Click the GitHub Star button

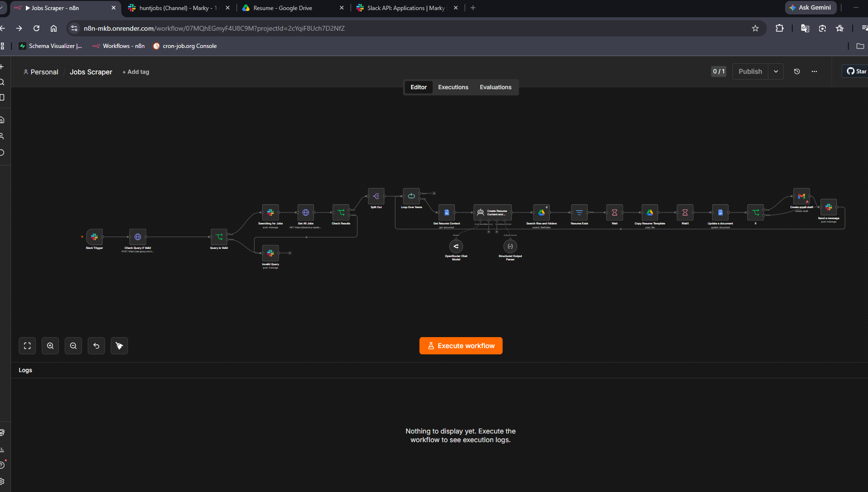(856, 71)
